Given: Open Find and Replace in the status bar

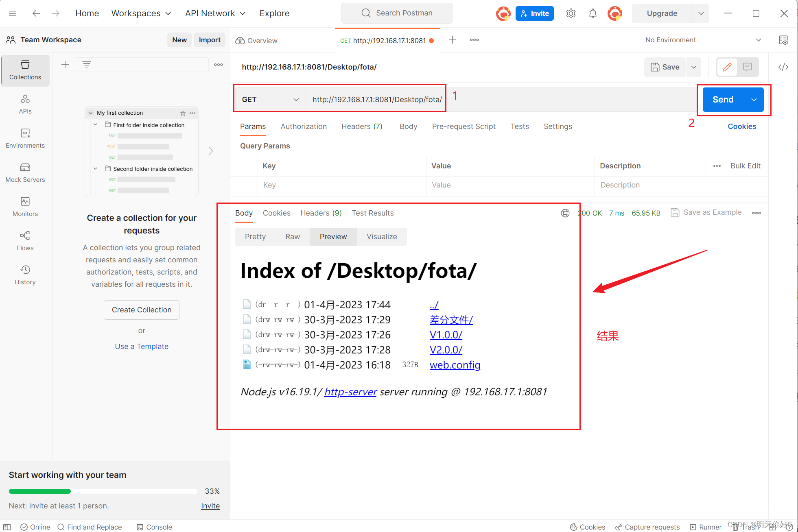Looking at the screenshot, I should [x=90, y=527].
